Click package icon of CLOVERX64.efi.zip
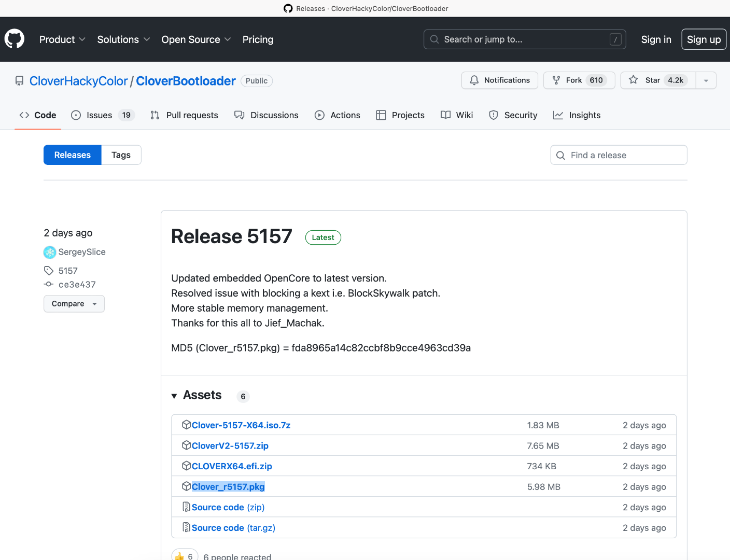Viewport: 730px width, 560px height. point(187,466)
